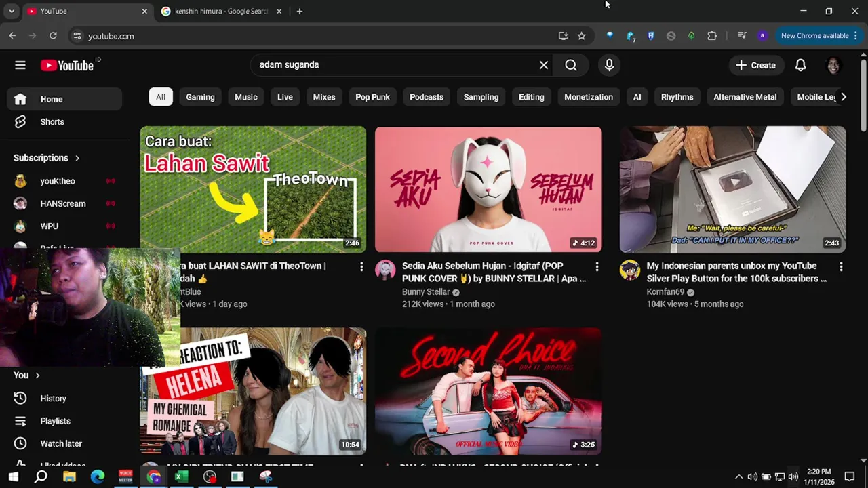Image resolution: width=868 pixels, height=488 pixels.
Task: Start voice search with microphone icon
Action: [609, 65]
